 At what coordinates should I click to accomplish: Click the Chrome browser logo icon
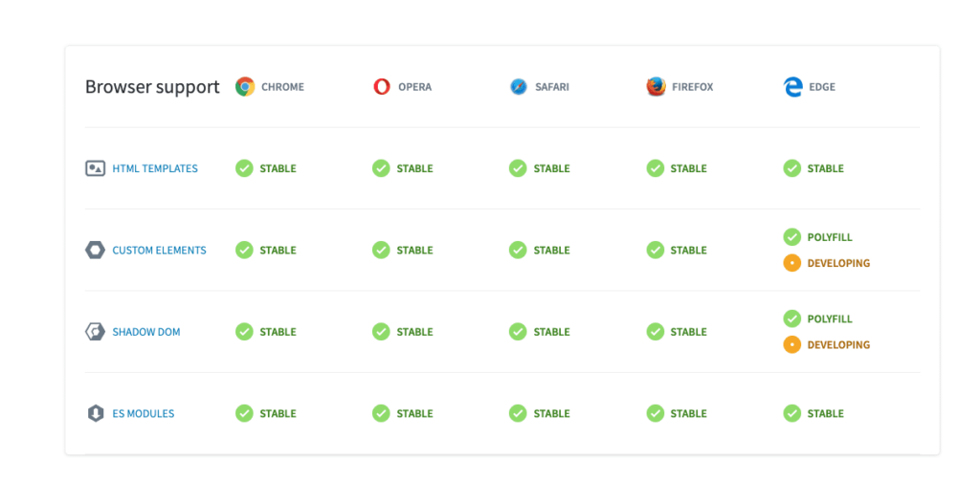[x=245, y=87]
